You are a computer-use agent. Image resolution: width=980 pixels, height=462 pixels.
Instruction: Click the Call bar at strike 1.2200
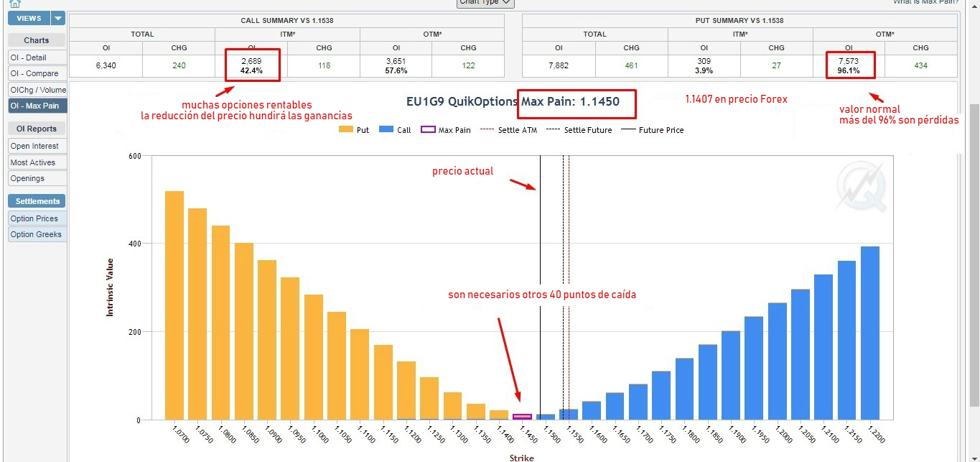870,333
